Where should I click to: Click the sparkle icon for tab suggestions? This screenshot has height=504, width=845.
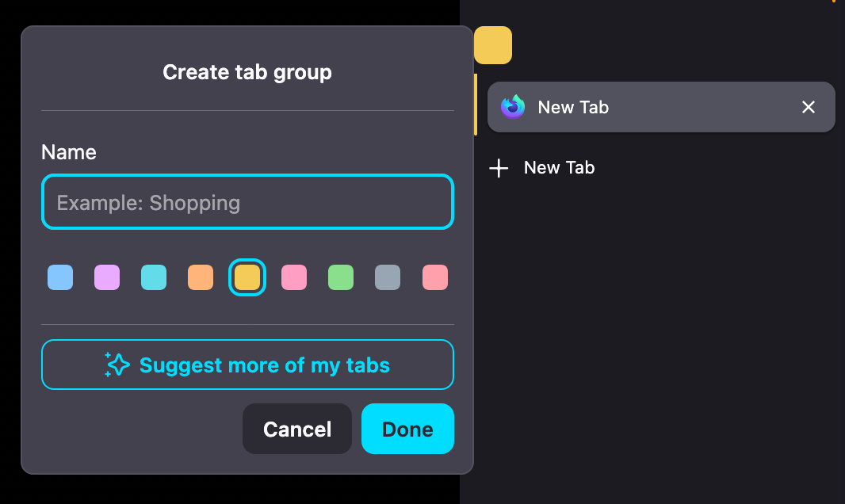tap(117, 365)
